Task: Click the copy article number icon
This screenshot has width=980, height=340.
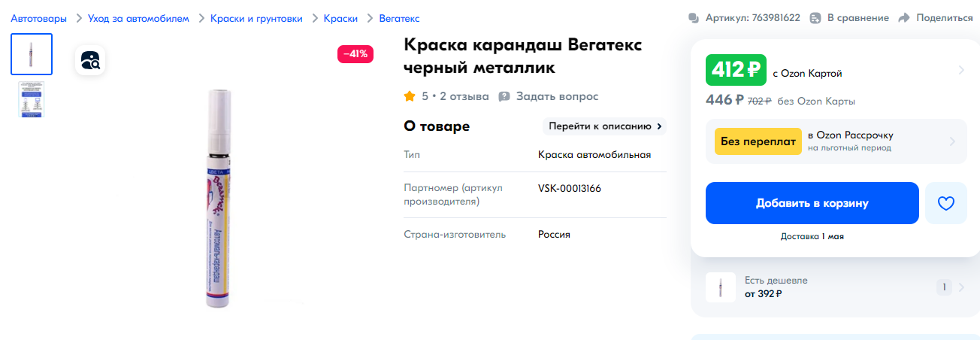Action: pos(693,18)
